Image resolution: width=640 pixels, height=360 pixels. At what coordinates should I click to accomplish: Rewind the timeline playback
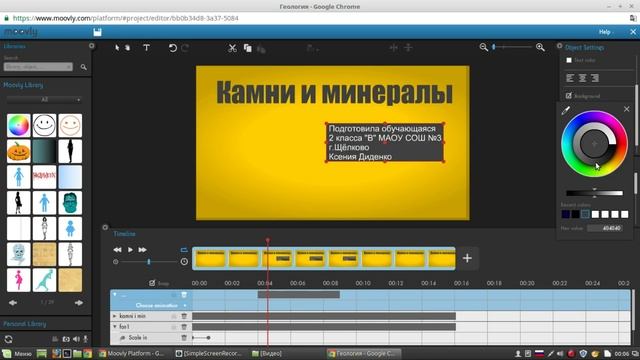coord(117,249)
